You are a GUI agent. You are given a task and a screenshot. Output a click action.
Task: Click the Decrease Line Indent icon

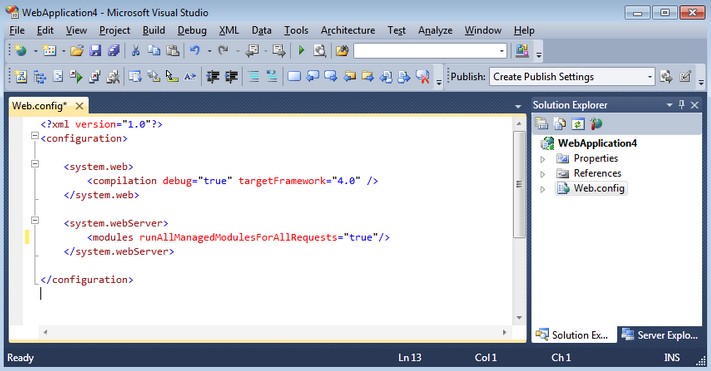click(213, 77)
